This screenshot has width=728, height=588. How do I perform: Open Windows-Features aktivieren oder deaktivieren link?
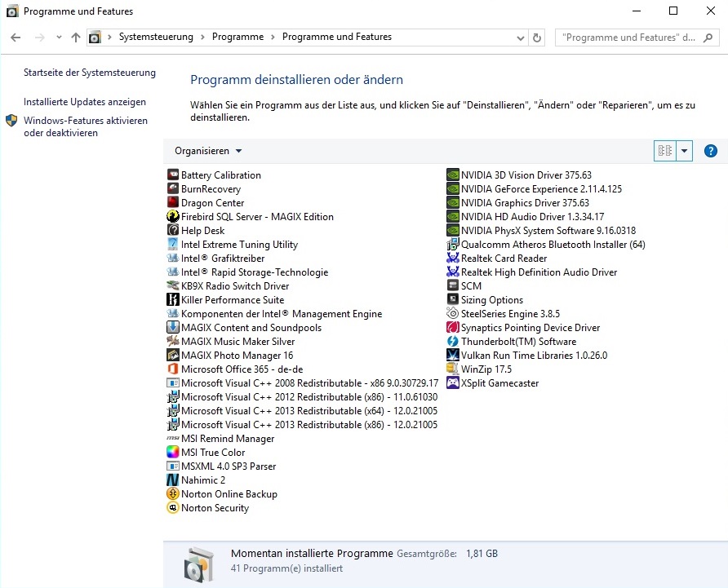86,126
